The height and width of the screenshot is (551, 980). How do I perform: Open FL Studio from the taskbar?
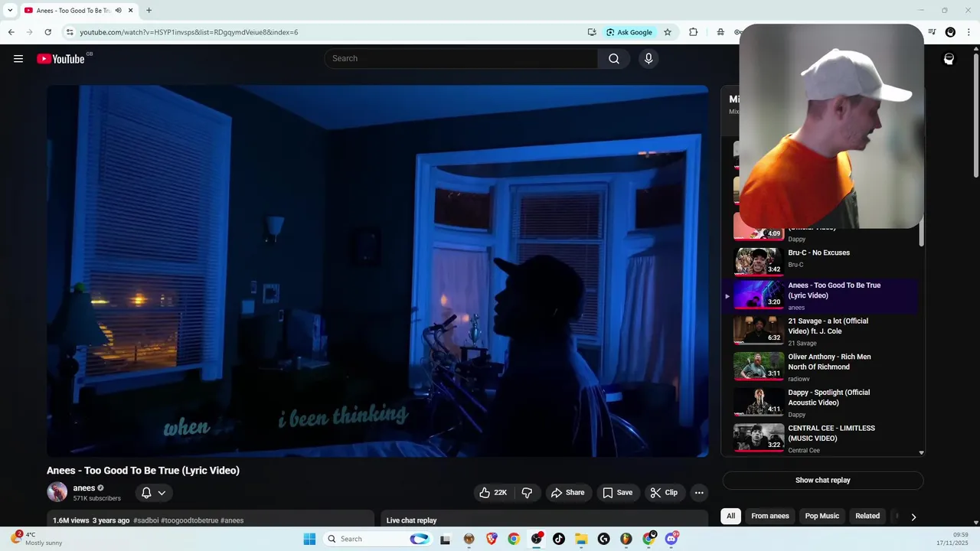626,539
